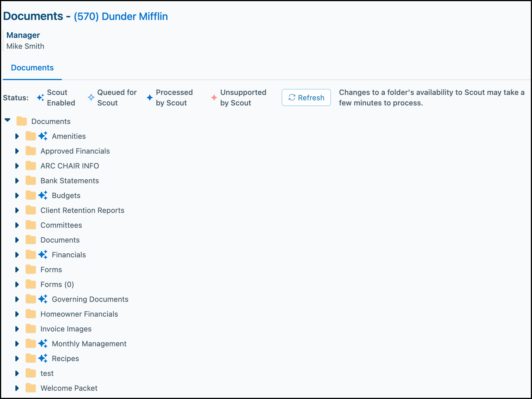Screen dimensions: 532x399
Task: Select the Bank Statements folder name
Action: click(70, 181)
